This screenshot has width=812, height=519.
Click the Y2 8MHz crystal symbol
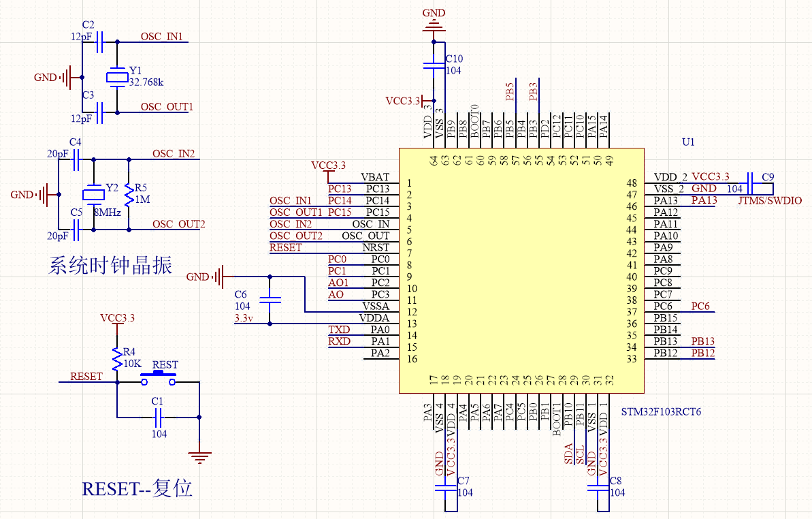(x=93, y=194)
